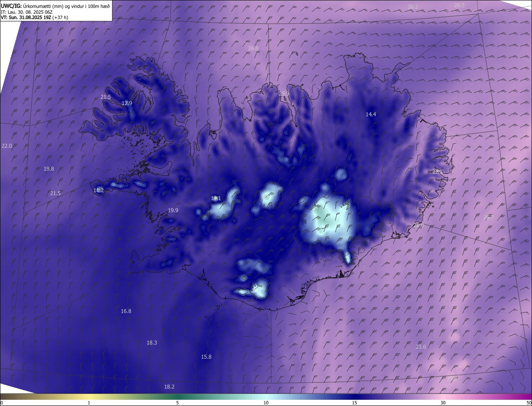Click the valid time 'VT: Sun. 31.08.2025 19Z (+37 h)'
The width and height of the screenshot is (532, 406).
[34, 17]
